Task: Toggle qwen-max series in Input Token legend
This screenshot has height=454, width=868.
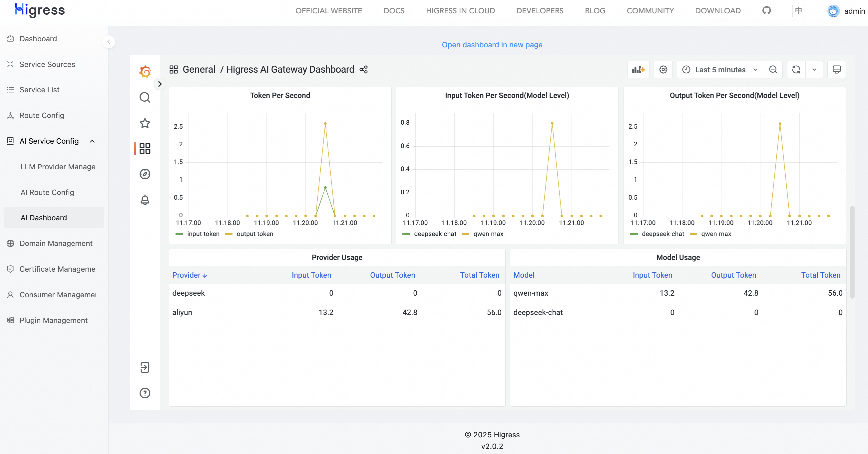Action: [x=488, y=234]
